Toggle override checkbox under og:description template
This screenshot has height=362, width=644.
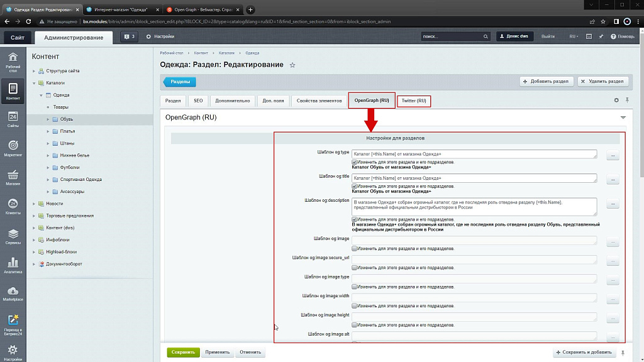coord(355,219)
